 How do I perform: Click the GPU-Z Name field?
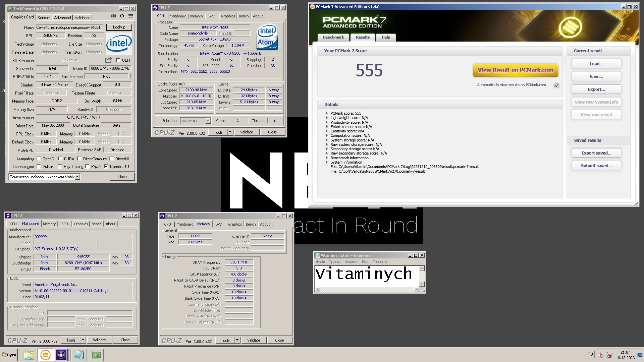[x=69, y=27]
